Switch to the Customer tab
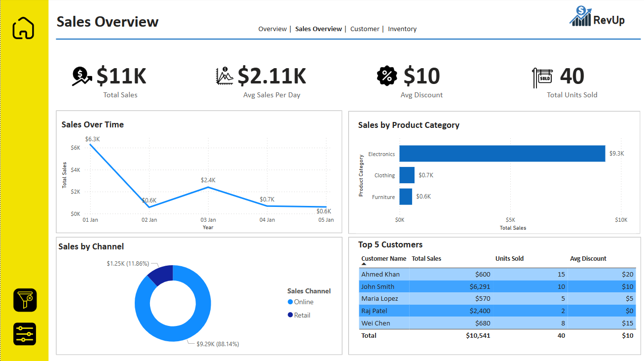 365,29
